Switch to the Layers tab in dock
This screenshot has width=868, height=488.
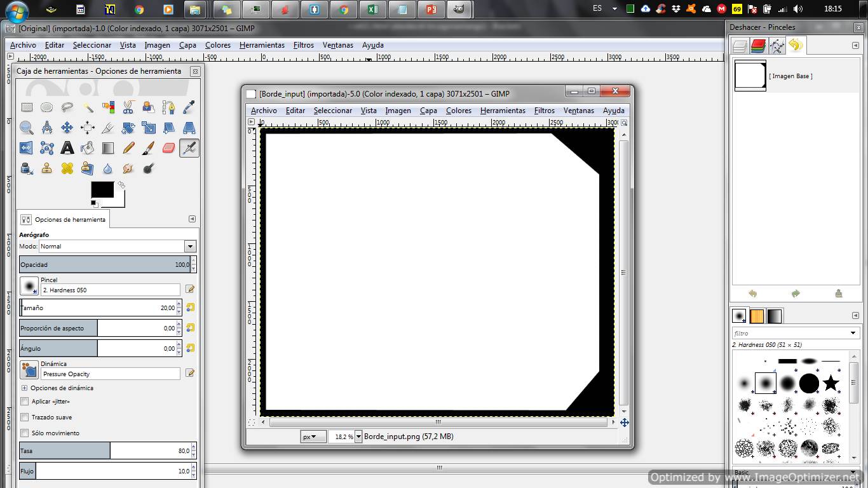tap(739, 45)
